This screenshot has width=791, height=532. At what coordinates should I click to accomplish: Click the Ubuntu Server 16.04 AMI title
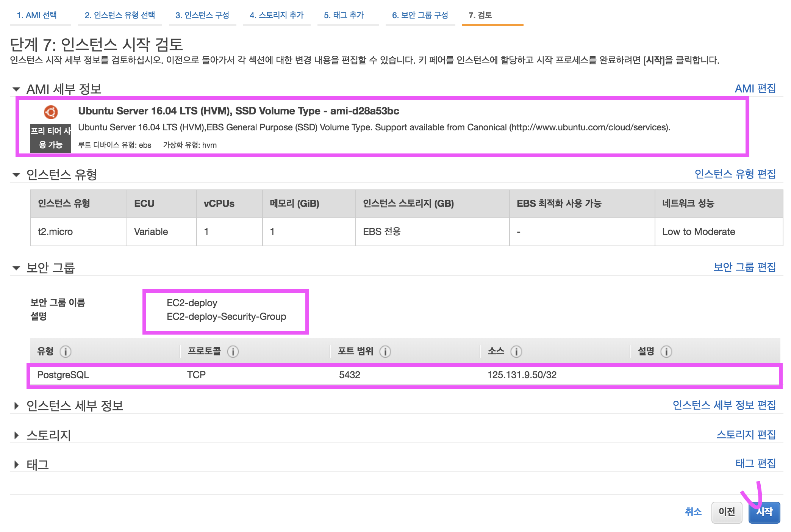[239, 111]
